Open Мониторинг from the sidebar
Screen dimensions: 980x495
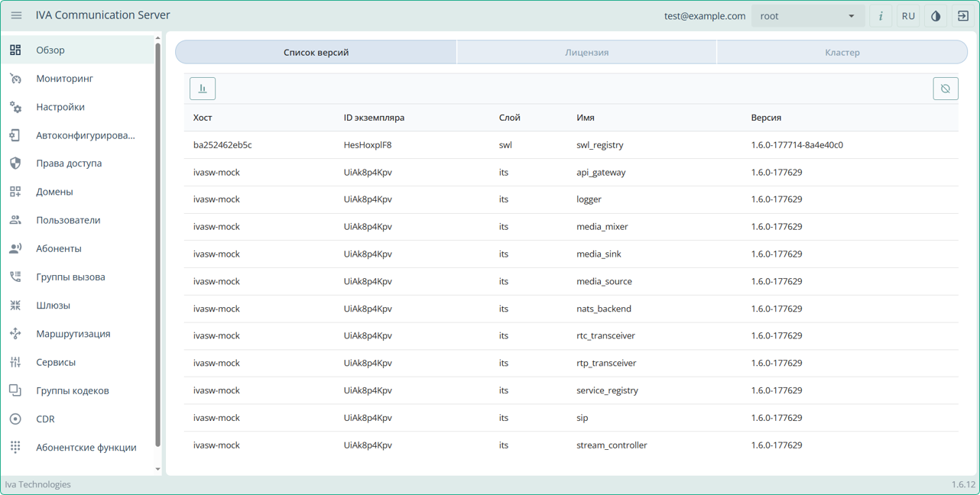point(64,79)
